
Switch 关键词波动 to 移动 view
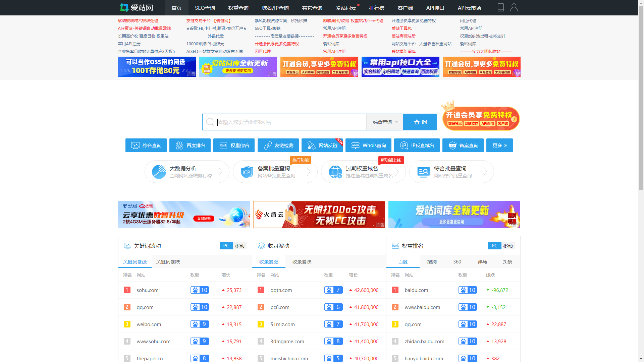[x=240, y=246]
